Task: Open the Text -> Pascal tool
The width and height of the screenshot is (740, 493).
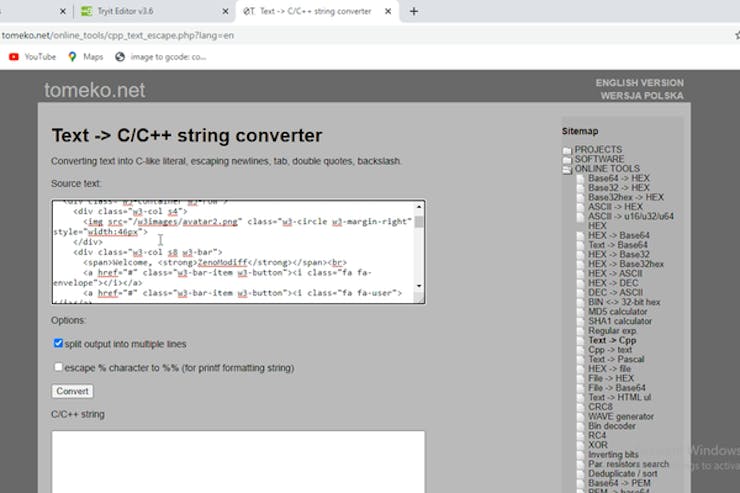Action: click(x=616, y=359)
